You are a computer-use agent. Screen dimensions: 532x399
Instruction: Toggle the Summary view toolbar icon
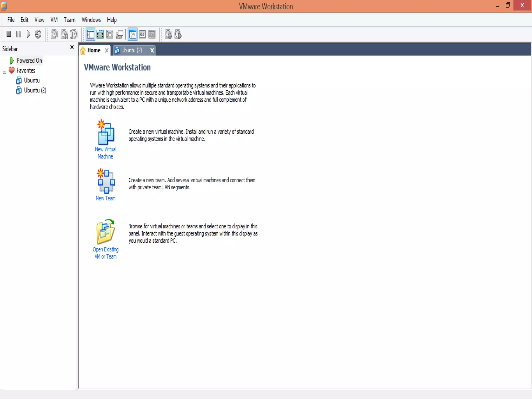(132, 34)
